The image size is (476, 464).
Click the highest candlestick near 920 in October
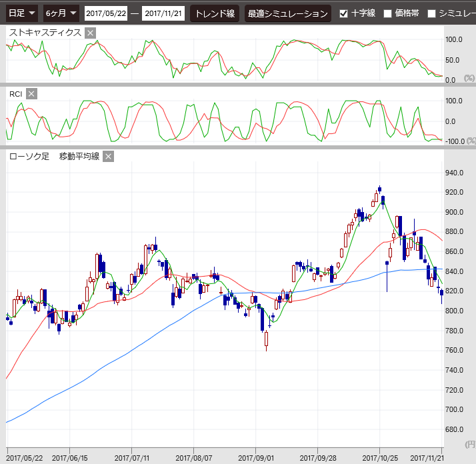click(379, 191)
